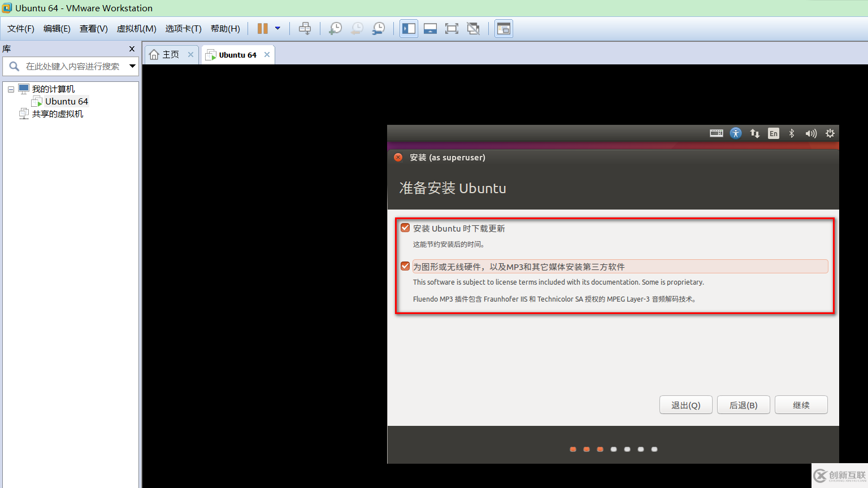Toggle console view button
Screen dimensions: 868x488
(504, 28)
